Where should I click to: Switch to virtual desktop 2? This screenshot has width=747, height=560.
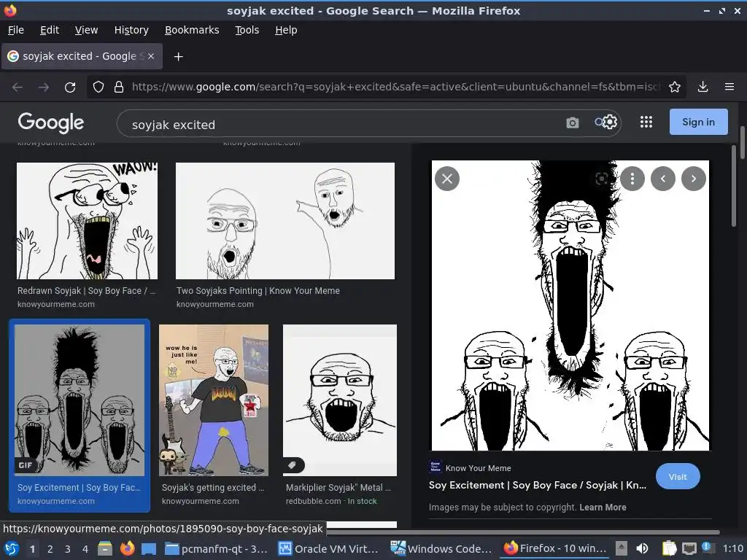[50, 549]
